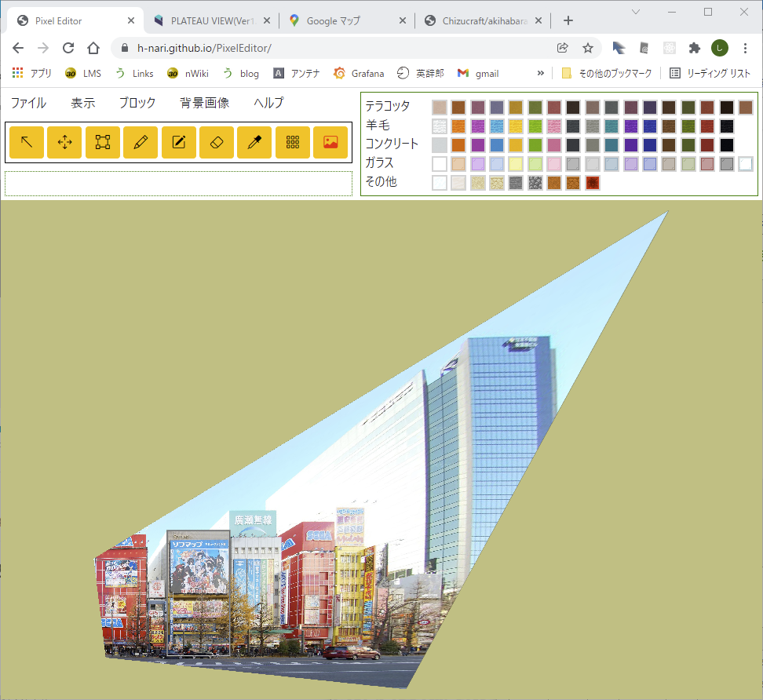Viewport: 763px width, 700px height.
Task: Open the Chrome tab search arrow
Action: click(636, 12)
